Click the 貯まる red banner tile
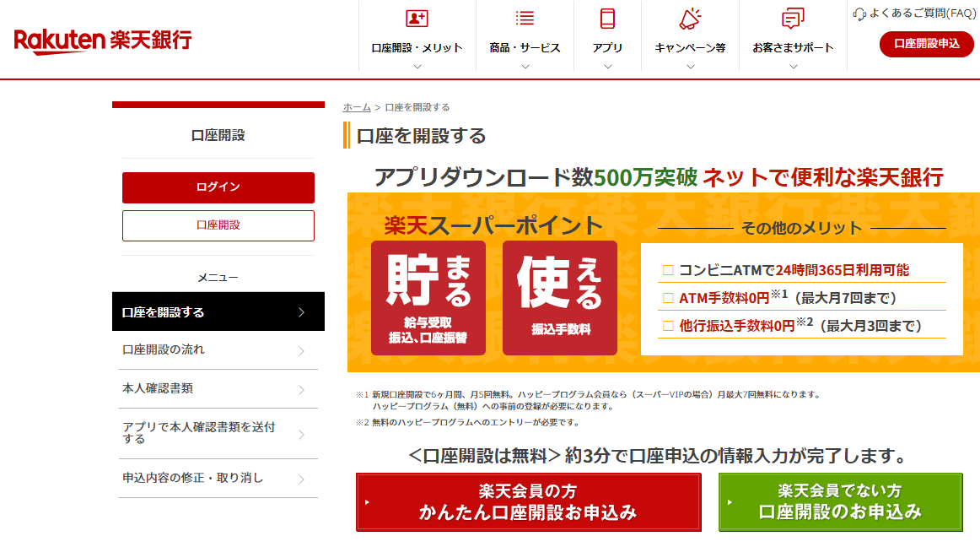This screenshot has height=547, width=980. pyautogui.click(x=428, y=298)
